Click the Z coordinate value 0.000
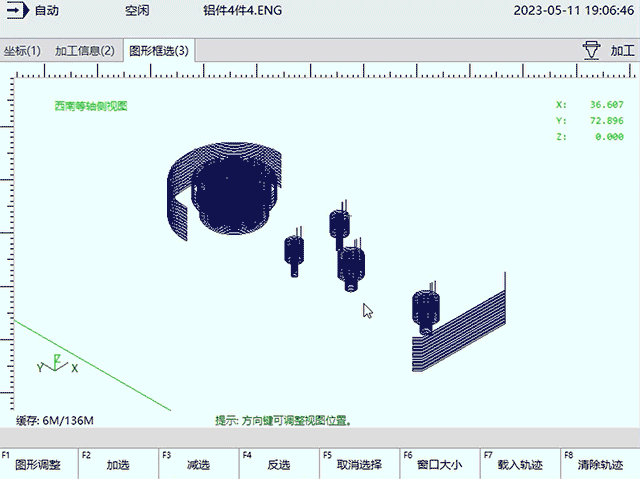Screen dimensions: 640x479 pyautogui.click(x=609, y=137)
